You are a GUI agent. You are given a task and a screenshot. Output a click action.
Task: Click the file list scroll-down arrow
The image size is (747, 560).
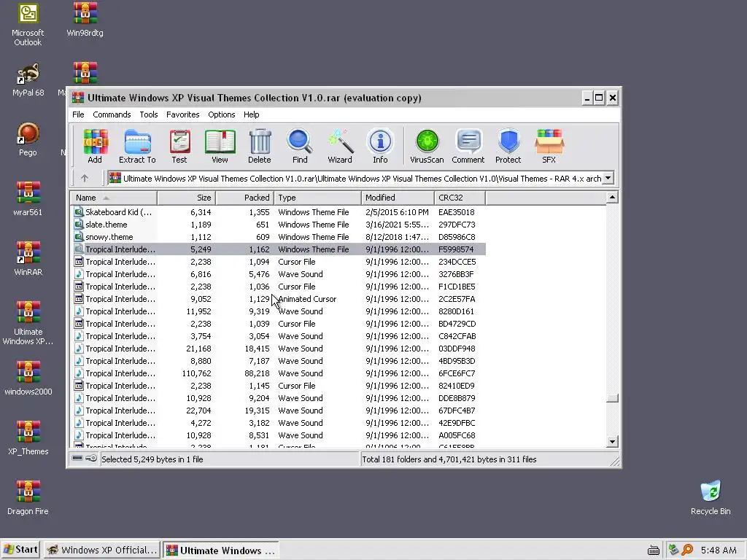[x=612, y=441]
